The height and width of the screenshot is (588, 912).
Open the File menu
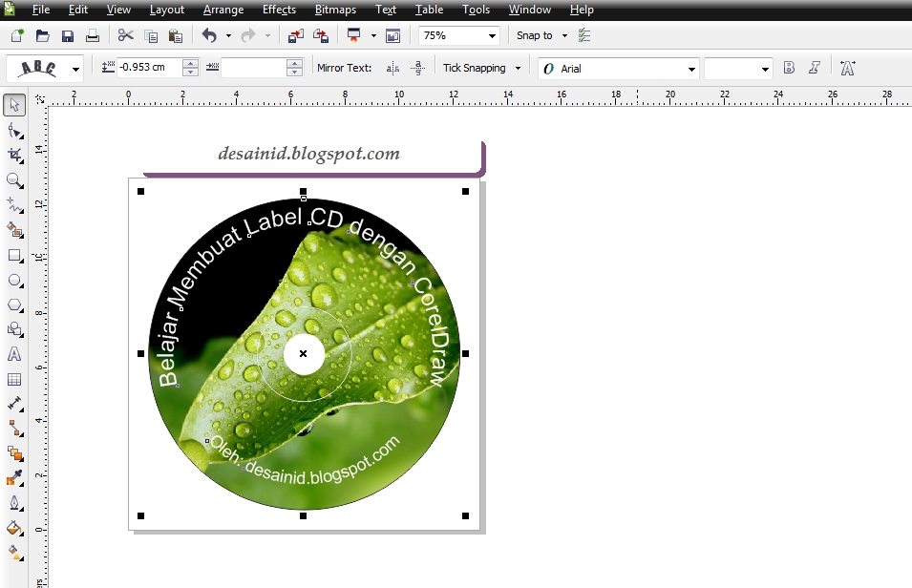pos(41,10)
